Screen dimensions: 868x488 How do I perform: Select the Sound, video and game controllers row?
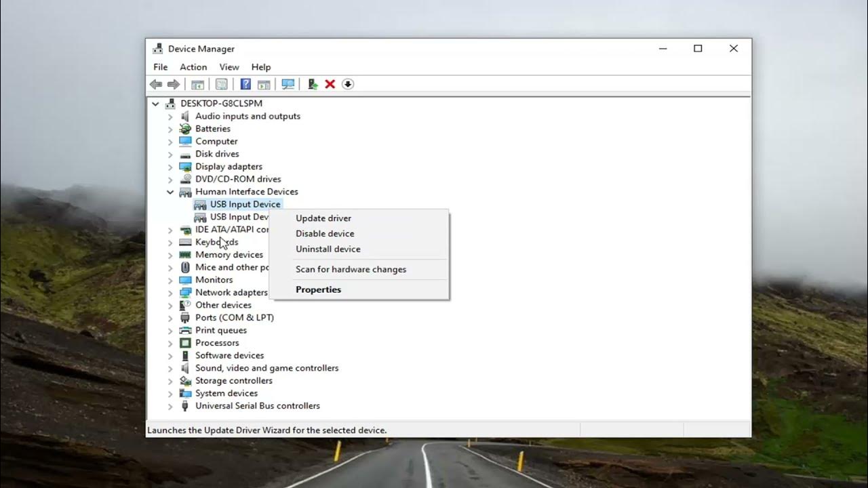(267, 368)
